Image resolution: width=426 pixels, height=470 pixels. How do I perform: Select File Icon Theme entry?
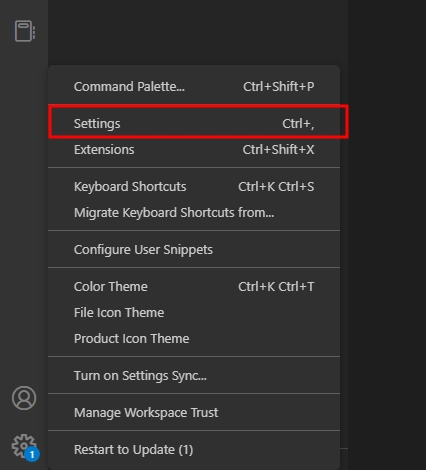pyautogui.click(x=194, y=313)
